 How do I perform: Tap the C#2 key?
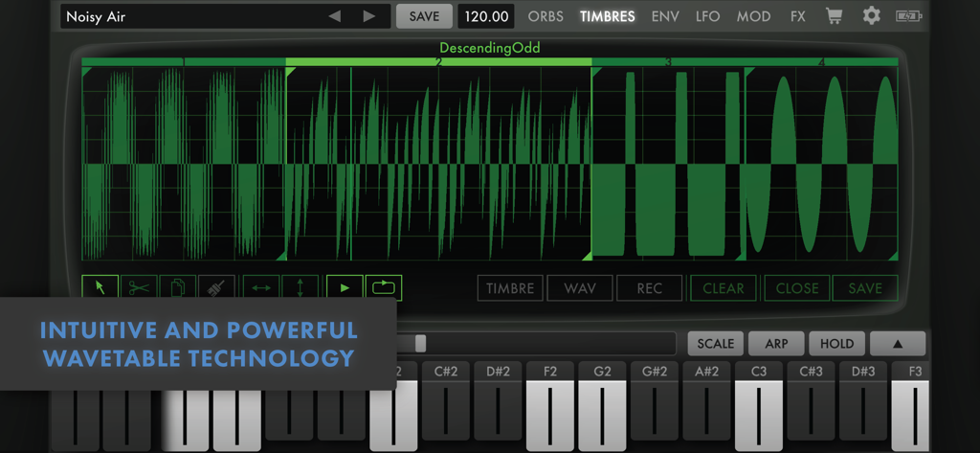click(x=446, y=400)
